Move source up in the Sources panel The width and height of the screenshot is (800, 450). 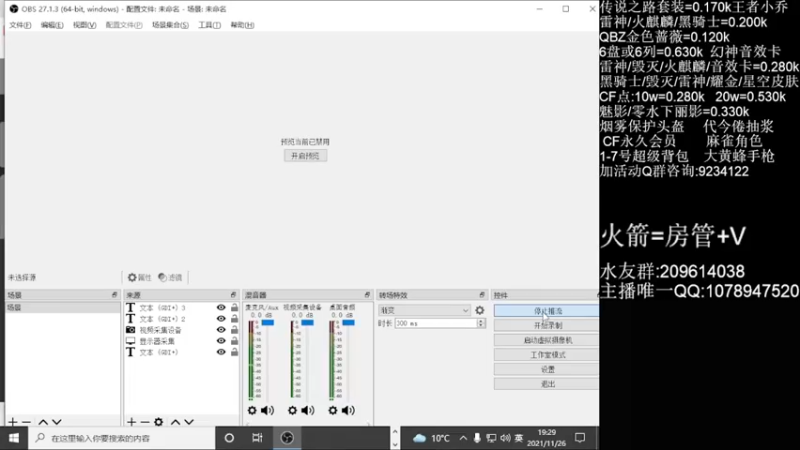click(x=176, y=422)
